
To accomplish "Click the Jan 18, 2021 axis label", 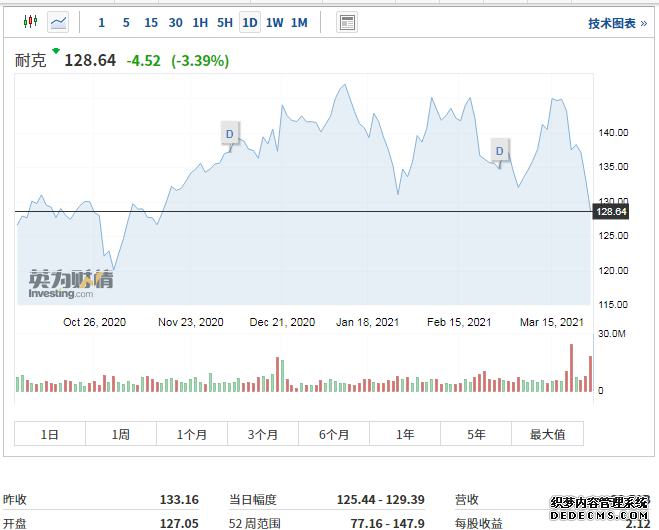I will click(x=367, y=322).
